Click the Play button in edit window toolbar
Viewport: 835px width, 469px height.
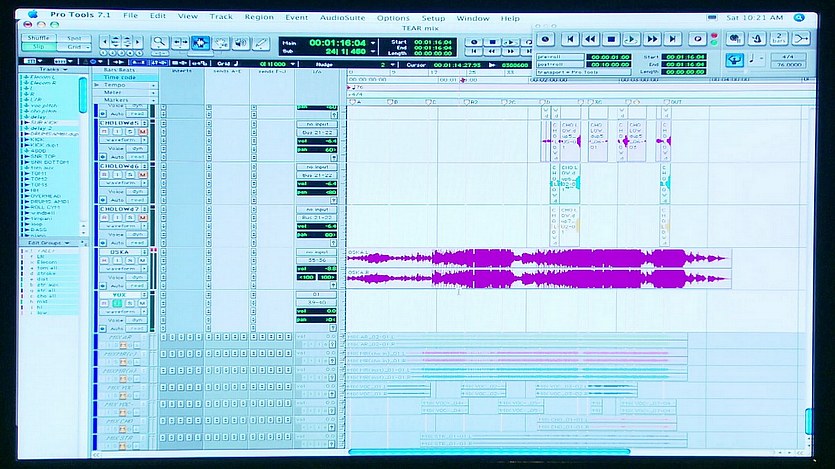[x=510, y=42]
